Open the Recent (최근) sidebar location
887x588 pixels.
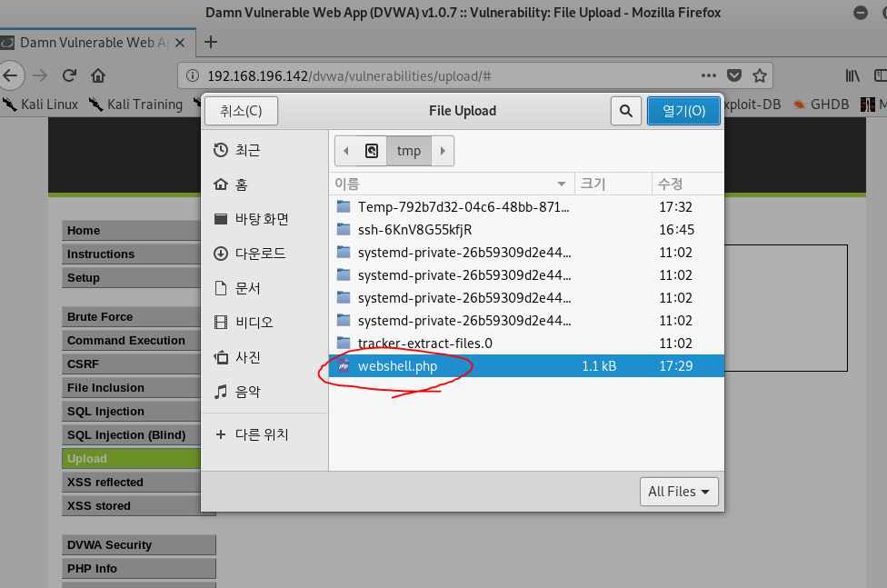tap(264, 150)
